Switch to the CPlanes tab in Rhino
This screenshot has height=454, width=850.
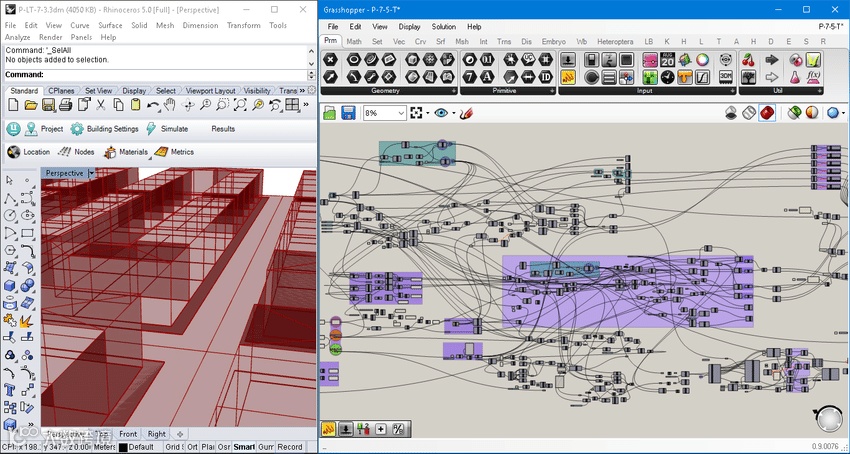[61, 91]
